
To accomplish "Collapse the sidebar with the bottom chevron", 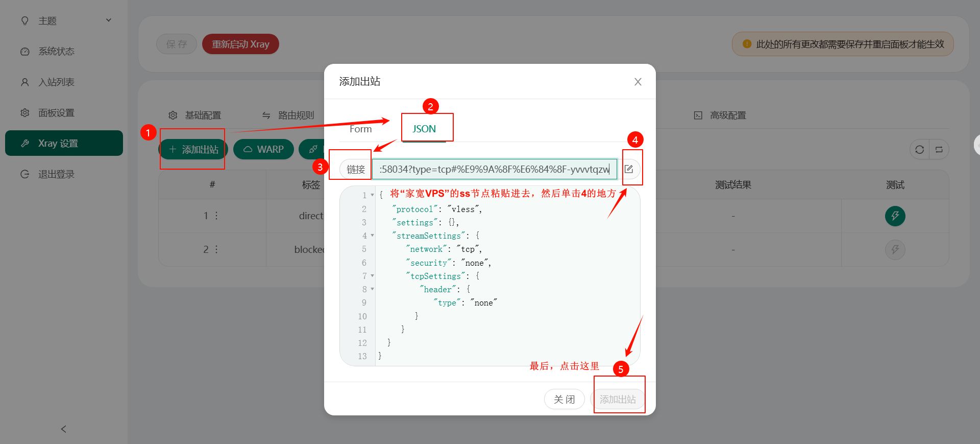I will pos(64,429).
